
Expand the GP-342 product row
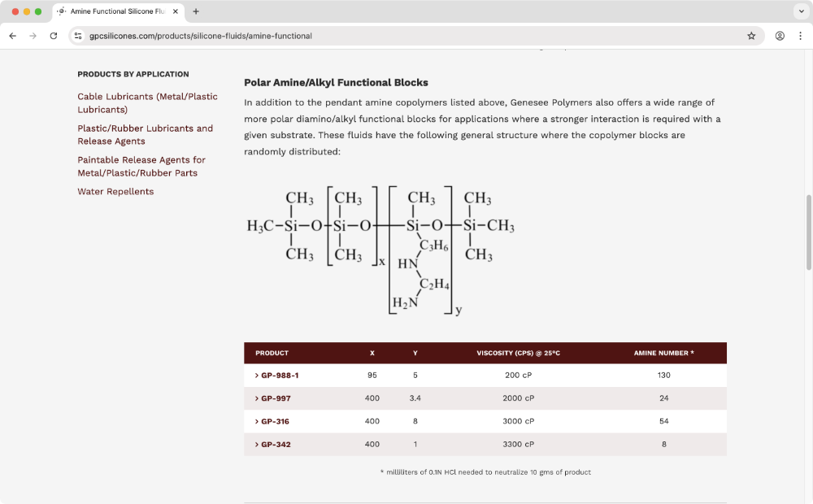(272, 445)
